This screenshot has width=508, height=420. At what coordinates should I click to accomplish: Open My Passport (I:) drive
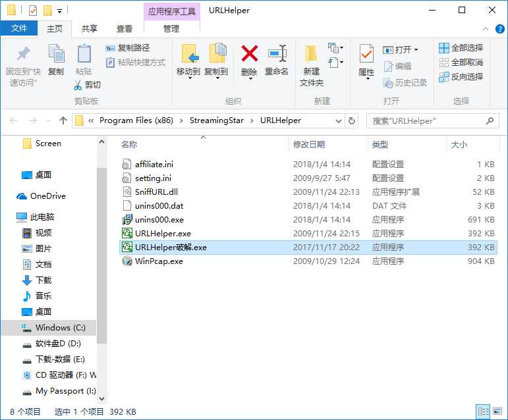click(x=59, y=391)
